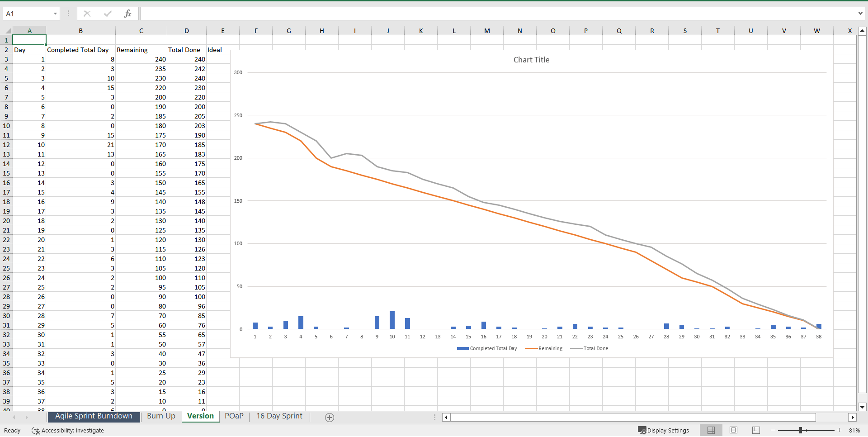Image resolution: width=868 pixels, height=437 pixels.
Task: Zoom out with the minus icon
Action: pyautogui.click(x=773, y=430)
